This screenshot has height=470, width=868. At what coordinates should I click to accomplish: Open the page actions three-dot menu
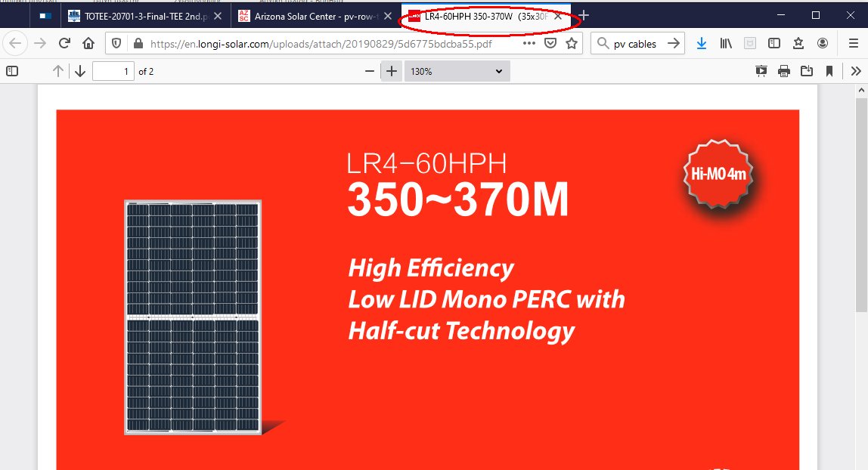click(529, 43)
